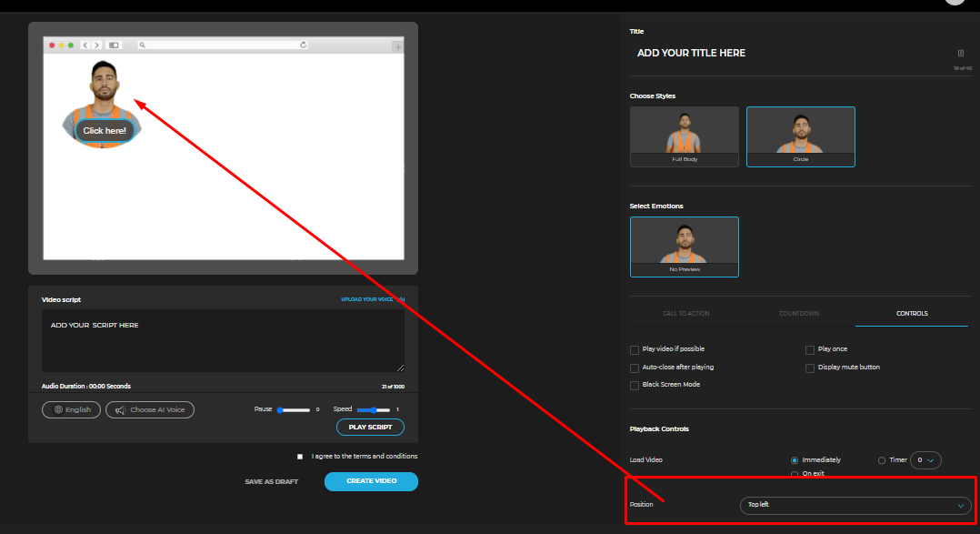
Task: Open the English language selector
Action: click(71, 409)
